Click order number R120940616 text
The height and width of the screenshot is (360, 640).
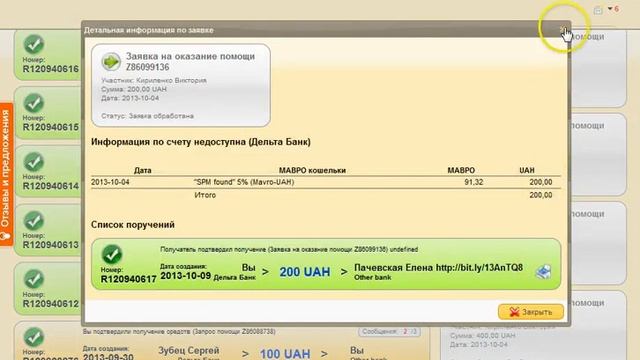(x=51, y=69)
